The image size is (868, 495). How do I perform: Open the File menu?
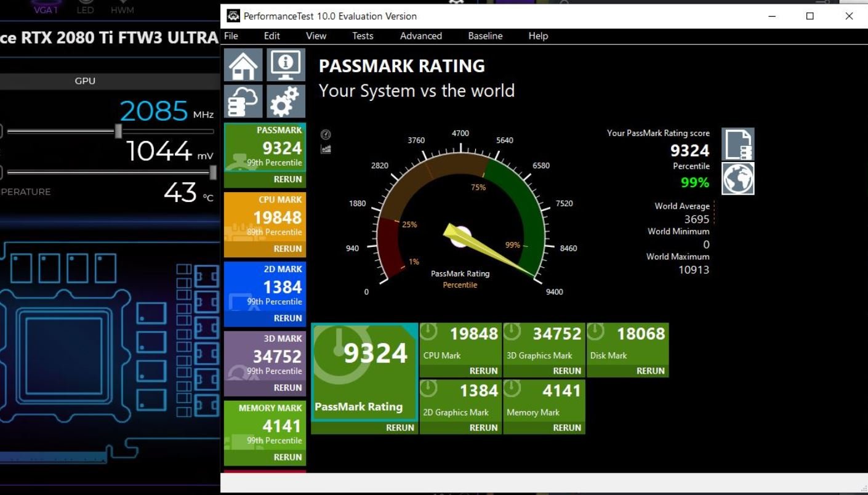pos(231,36)
